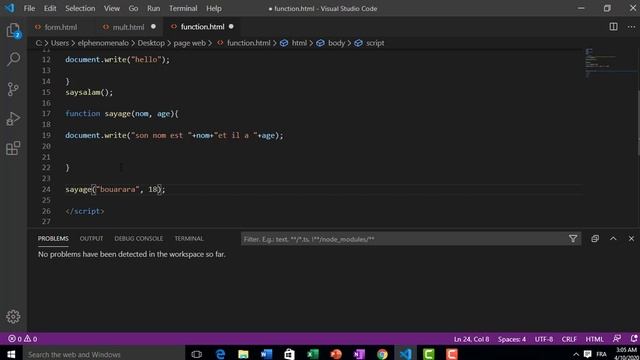
Task: Open the Extensions view
Action: (x=13, y=148)
